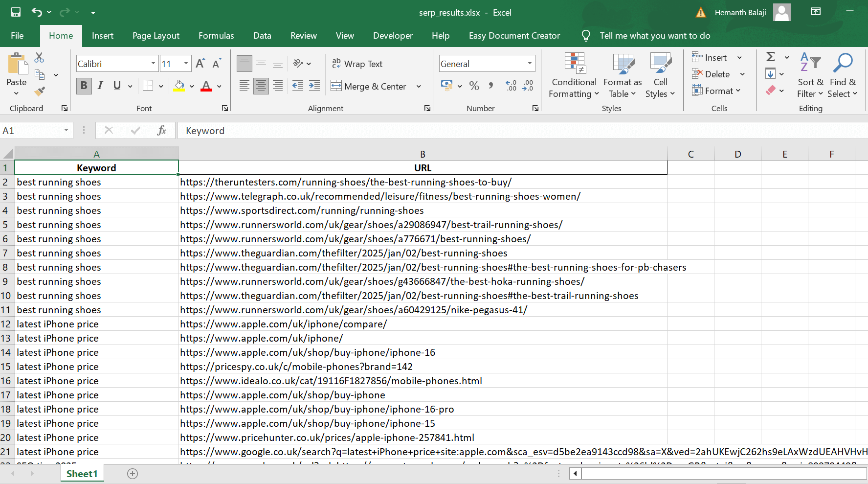Click the Undo arrow icon
This screenshot has height=484, width=868.
pyautogui.click(x=37, y=12)
